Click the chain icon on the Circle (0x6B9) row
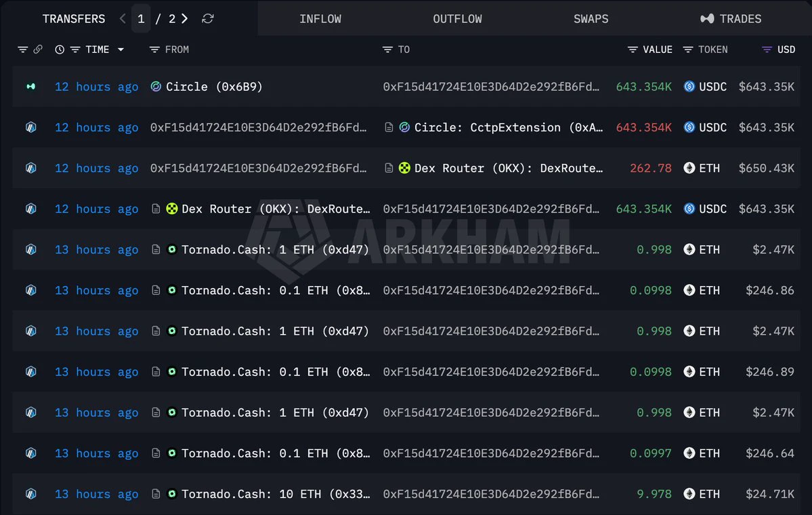This screenshot has height=515, width=812. click(31, 87)
